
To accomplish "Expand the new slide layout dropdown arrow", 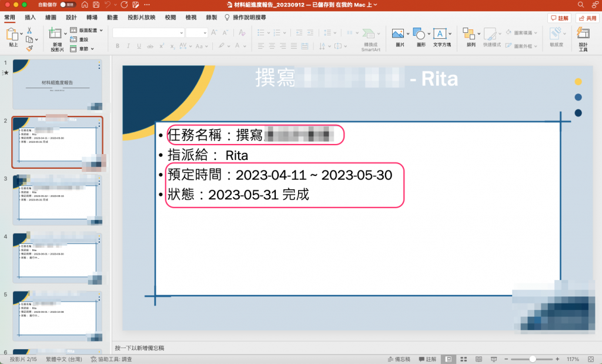I will [x=65, y=34].
